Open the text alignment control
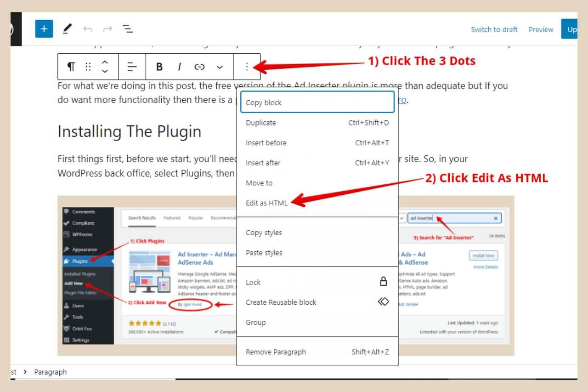The image size is (588, 392). tap(132, 67)
